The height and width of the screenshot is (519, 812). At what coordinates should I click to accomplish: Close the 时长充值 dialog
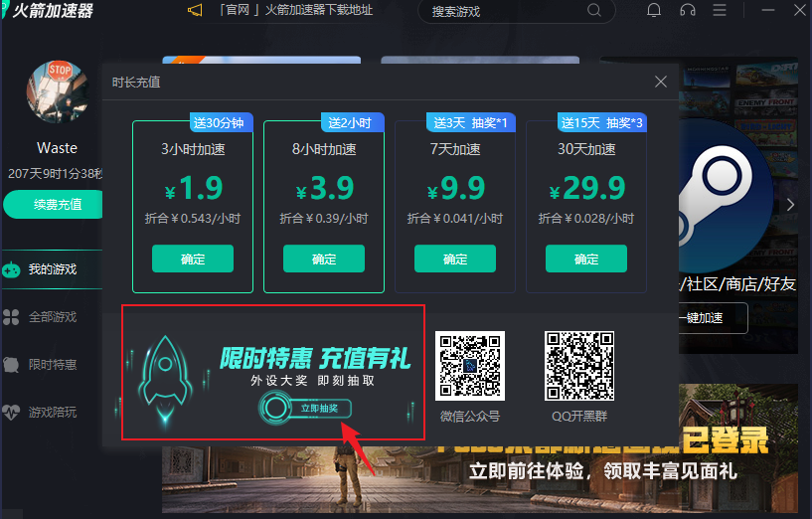pos(660,82)
